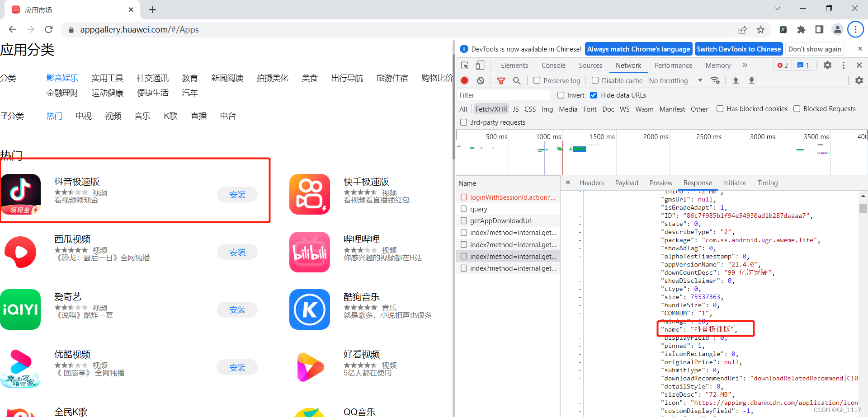
Task: Select the 直播 subcategory link
Action: pyautogui.click(x=199, y=116)
